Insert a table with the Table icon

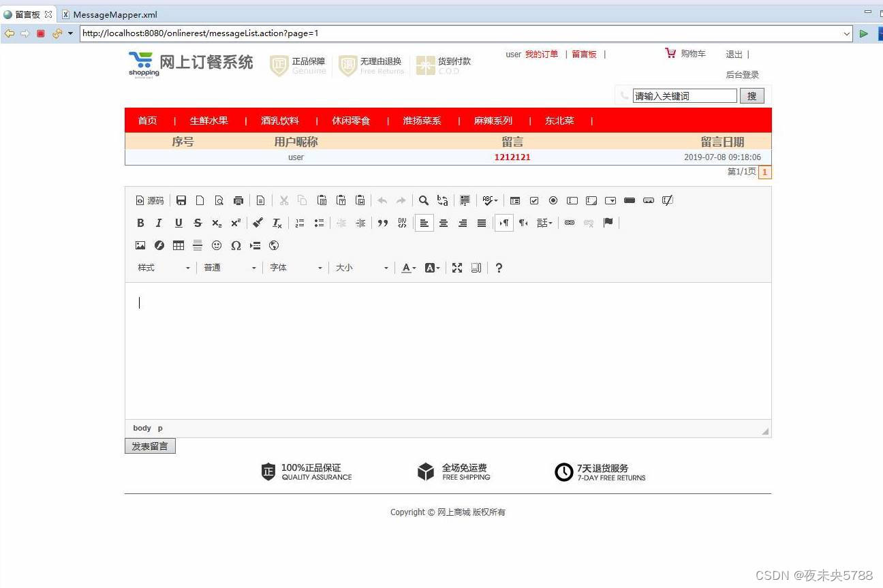(179, 245)
